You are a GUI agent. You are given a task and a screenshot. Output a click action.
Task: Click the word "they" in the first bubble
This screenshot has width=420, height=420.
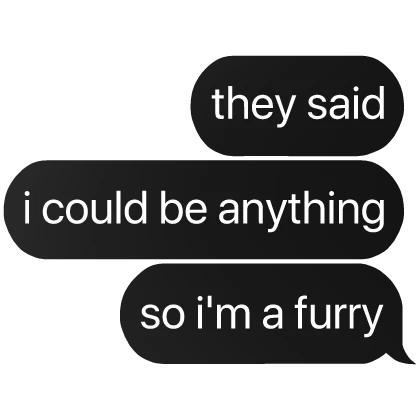pos(253,106)
